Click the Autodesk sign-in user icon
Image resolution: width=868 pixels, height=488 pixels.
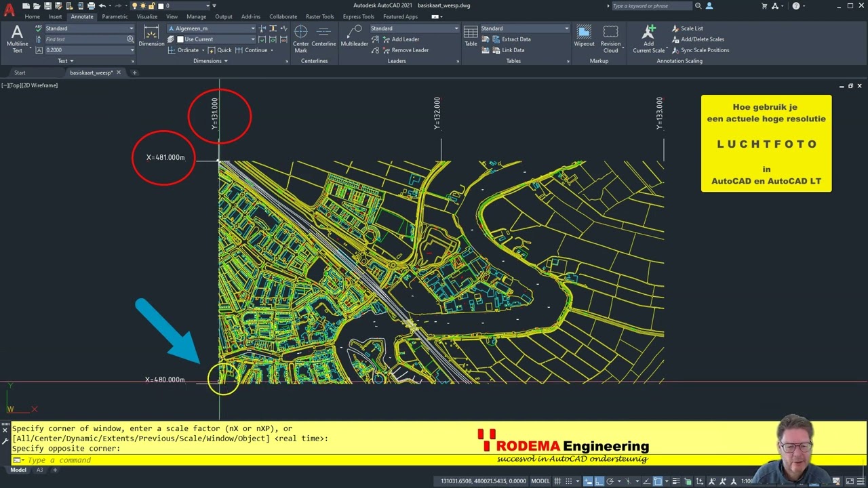click(709, 6)
